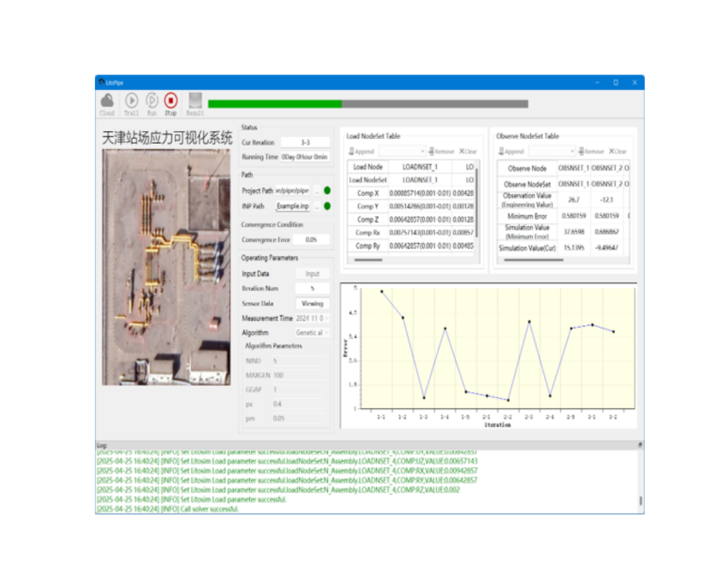
Task: Click the progress bar in toolbar
Action: click(x=367, y=104)
